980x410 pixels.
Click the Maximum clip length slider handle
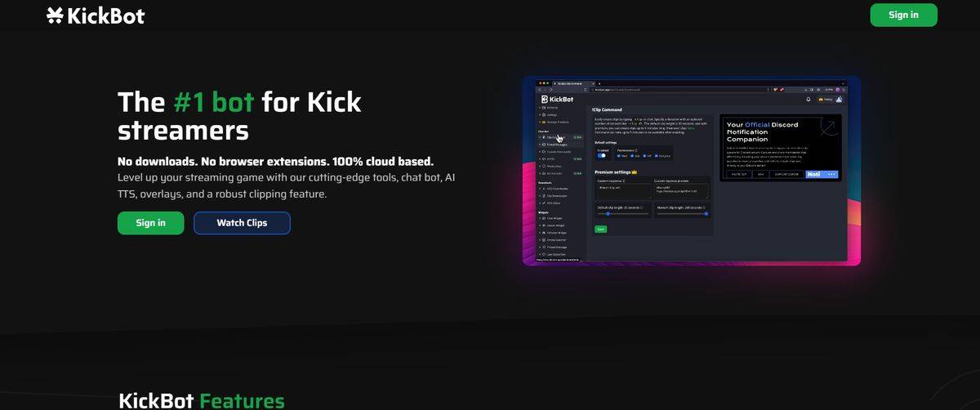coord(706,214)
